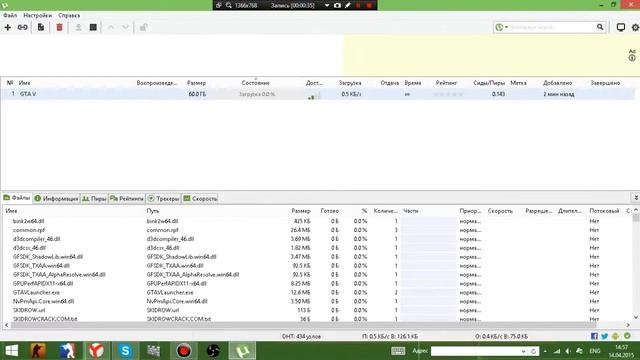Image resolution: width=640 pixels, height=360 pixels.
Task: Select file bink2w64.dll in file list
Action: [28, 221]
